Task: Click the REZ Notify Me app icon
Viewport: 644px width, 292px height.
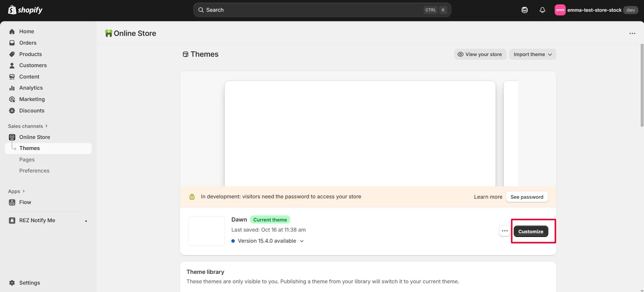Action: [x=12, y=221]
